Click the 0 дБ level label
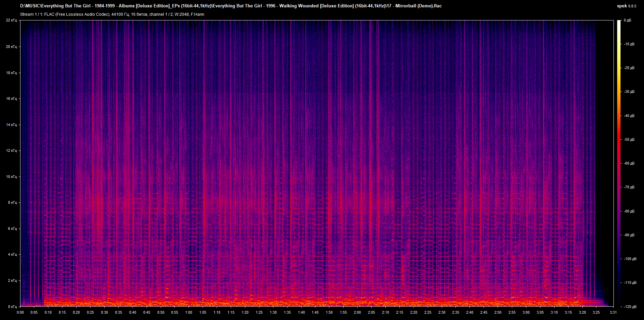This screenshot has width=644, height=320. [x=628, y=20]
